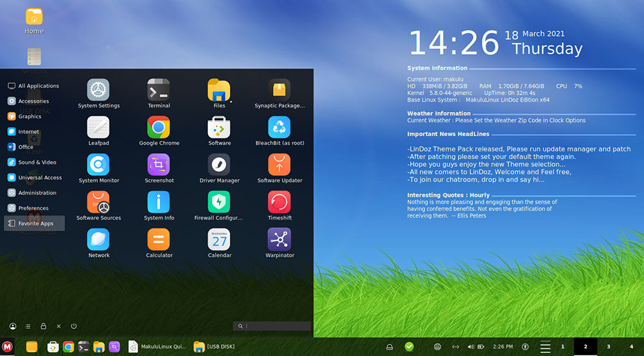Open the Home folder on desktop
This screenshot has height=356, width=644.
34,21
